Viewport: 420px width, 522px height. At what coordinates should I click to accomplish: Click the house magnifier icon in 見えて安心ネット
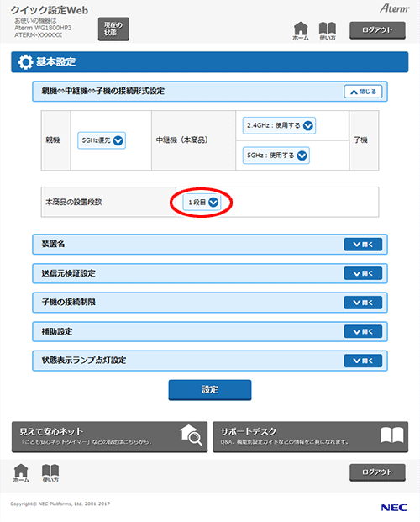191,435
